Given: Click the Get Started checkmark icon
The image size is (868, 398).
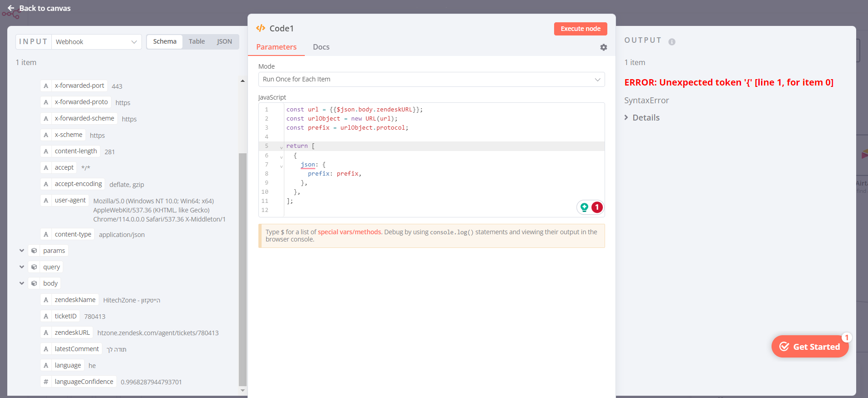Looking at the screenshot, I should [784, 347].
